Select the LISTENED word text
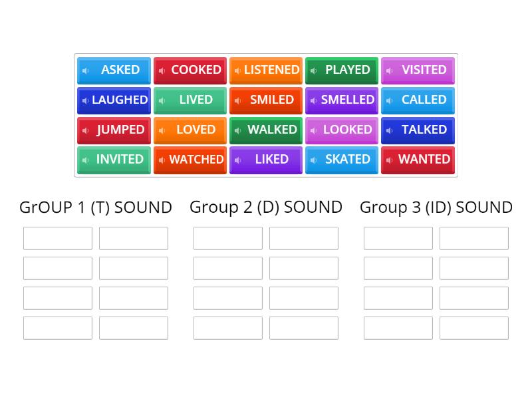The height and width of the screenshot is (399, 532). [x=272, y=70]
